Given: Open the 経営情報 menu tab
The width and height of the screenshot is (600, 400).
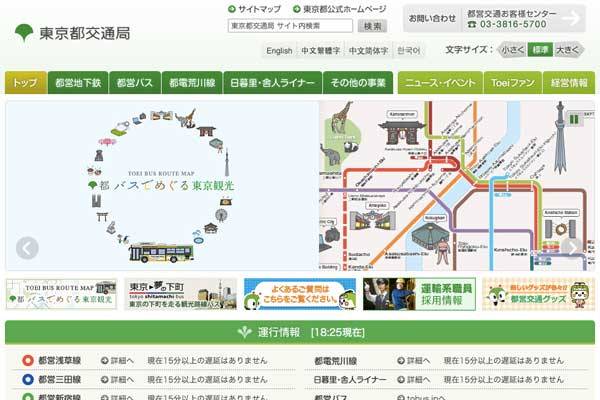Looking at the screenshot, I should 569,83.
